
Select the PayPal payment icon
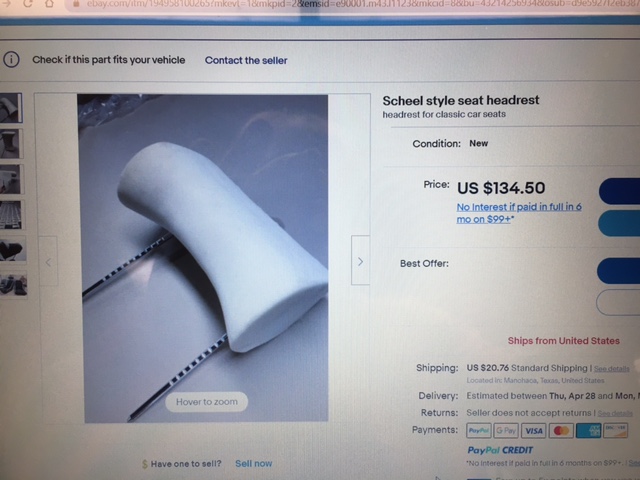[478, 430]
